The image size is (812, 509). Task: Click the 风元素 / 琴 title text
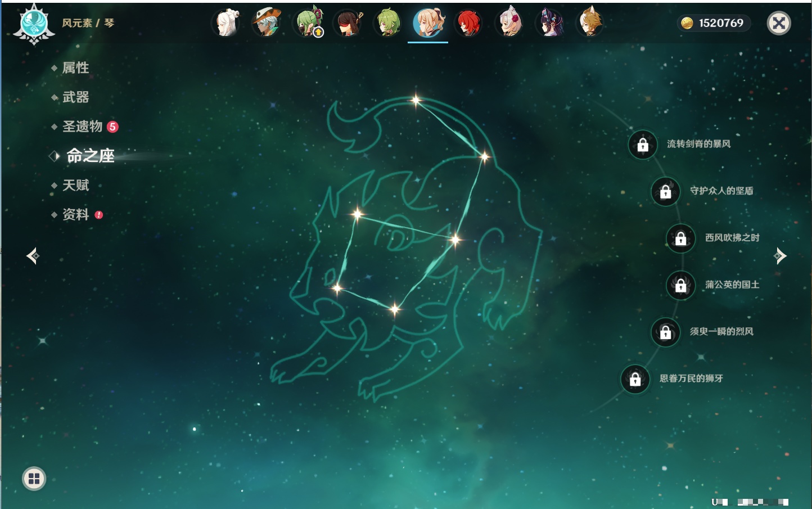88,23
